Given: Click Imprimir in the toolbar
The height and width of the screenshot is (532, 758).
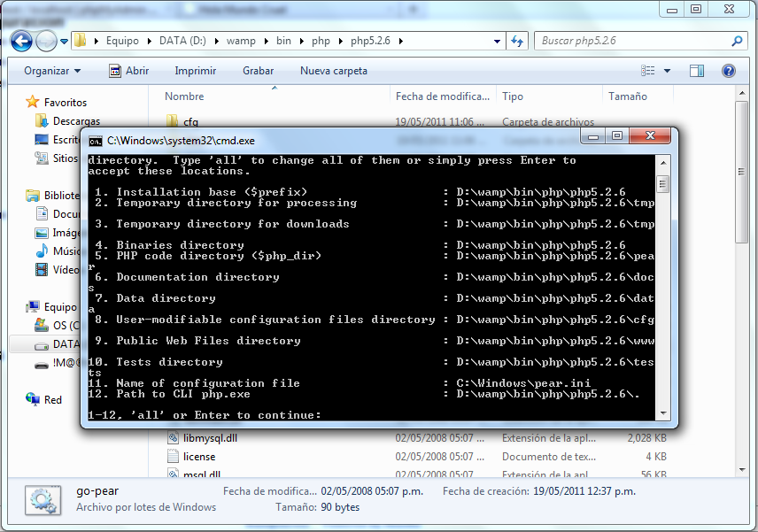Looking at the screenshot, I should pos(195,71).
